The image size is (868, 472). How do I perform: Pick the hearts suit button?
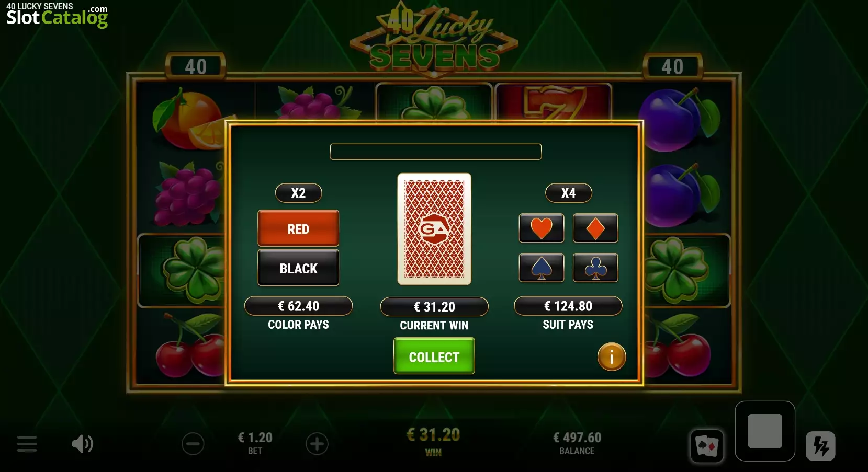(x=541, y=228)
